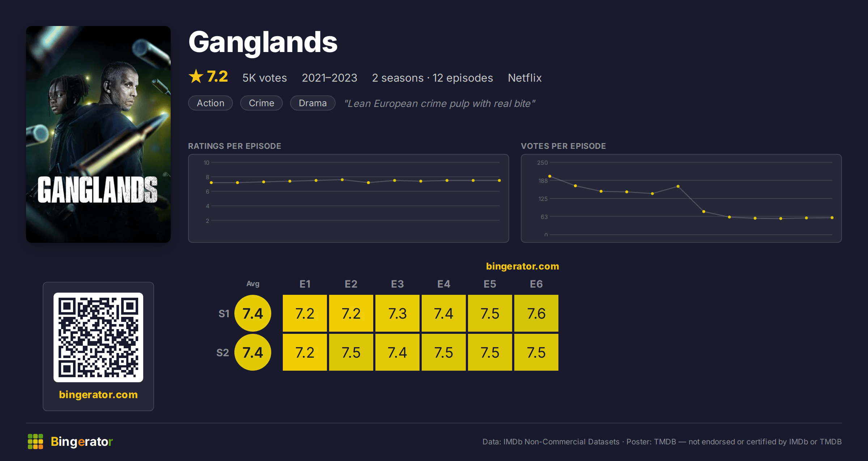The height and width of the screenshot is (461, 868).
Task: Select the Crime genre tag
Action: (261, 103)
